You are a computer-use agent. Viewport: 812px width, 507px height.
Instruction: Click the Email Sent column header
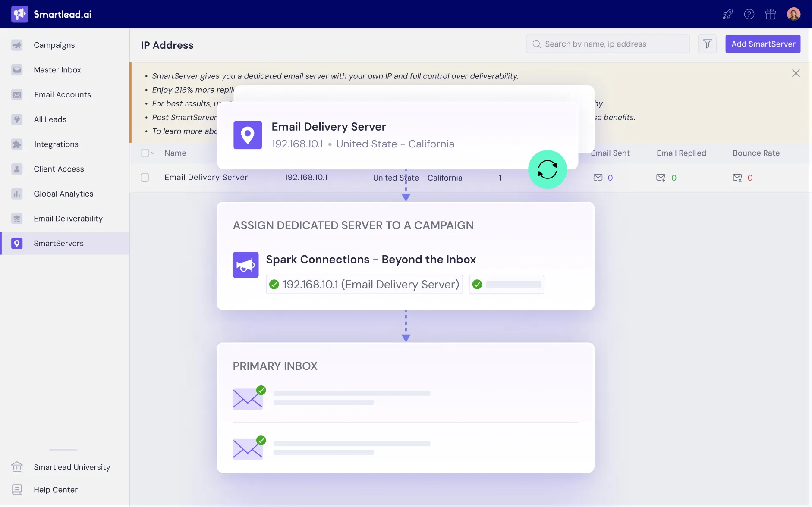pyautogui.click(x=610, y=153)
